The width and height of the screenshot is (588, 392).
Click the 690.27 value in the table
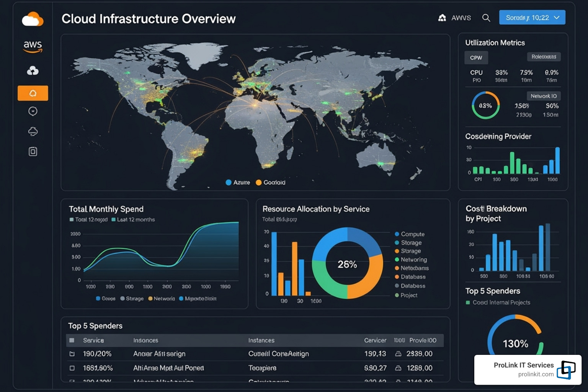point(376,368)
